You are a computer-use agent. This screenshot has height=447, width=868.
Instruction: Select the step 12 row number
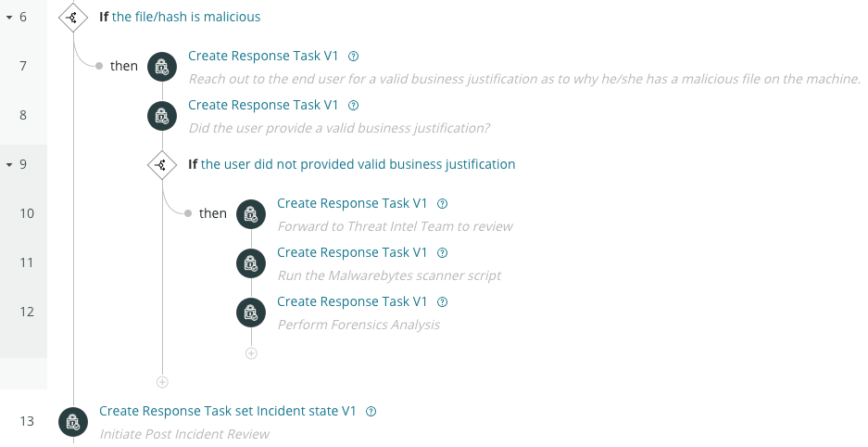(x=27, y=312)
